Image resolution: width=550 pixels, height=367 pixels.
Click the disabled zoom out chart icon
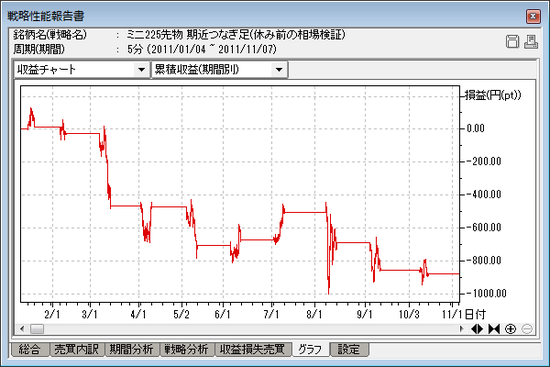(527, 329)
